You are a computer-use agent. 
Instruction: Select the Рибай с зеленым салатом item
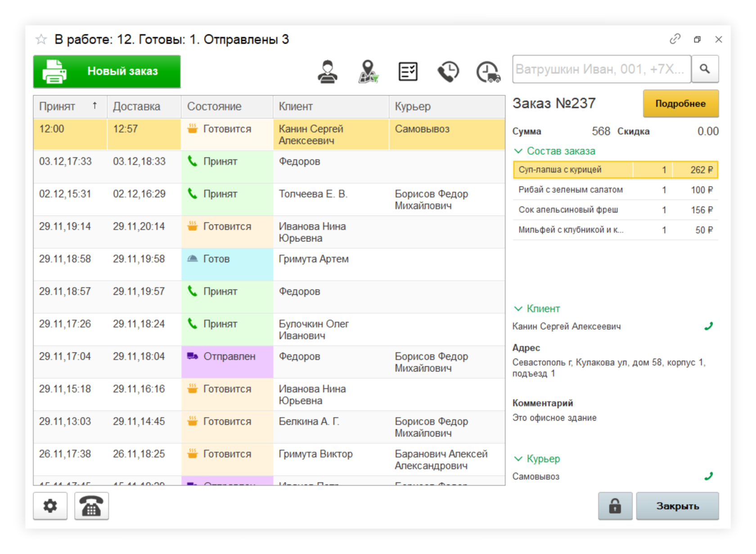coord(616,190)
